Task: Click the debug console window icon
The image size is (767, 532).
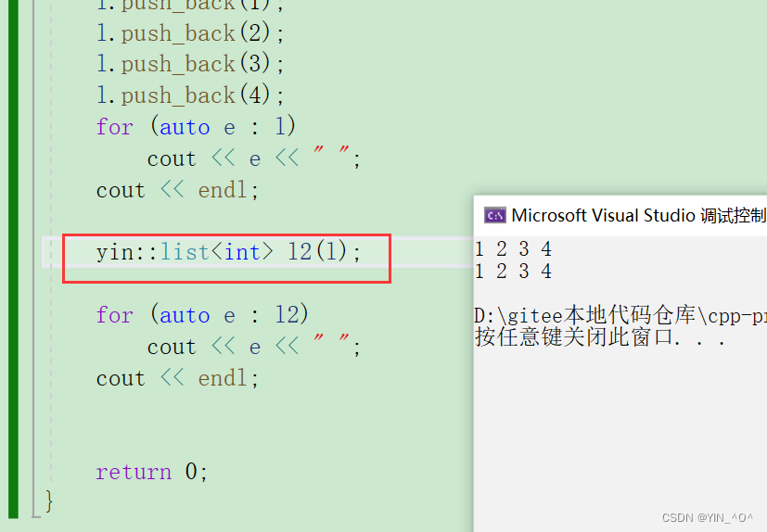Action: (x=494, y=215)
